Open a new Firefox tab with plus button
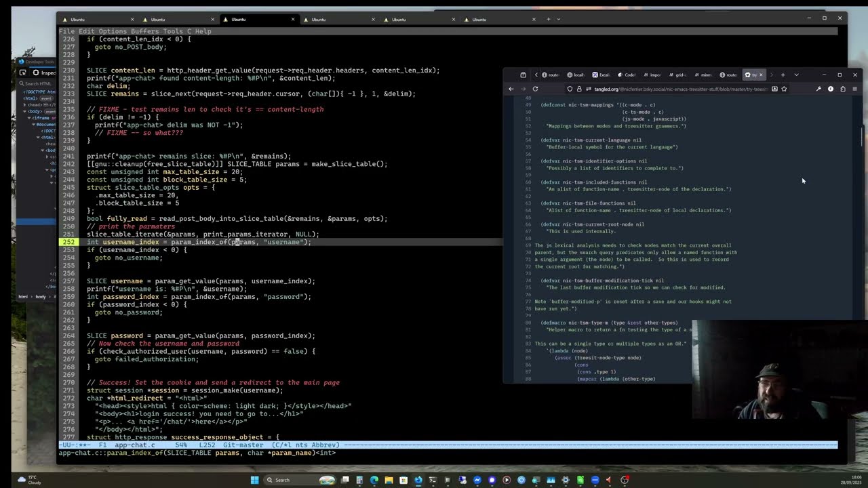 tap(783, 75)
